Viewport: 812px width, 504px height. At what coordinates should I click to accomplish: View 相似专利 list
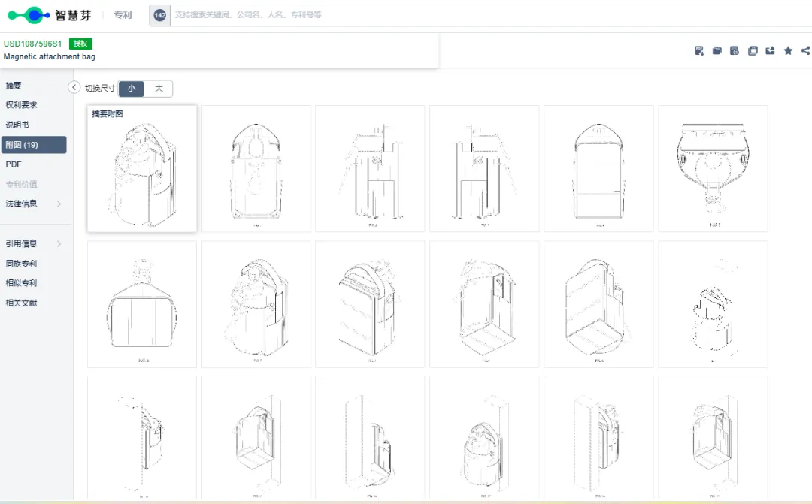[x=21, y=283]
